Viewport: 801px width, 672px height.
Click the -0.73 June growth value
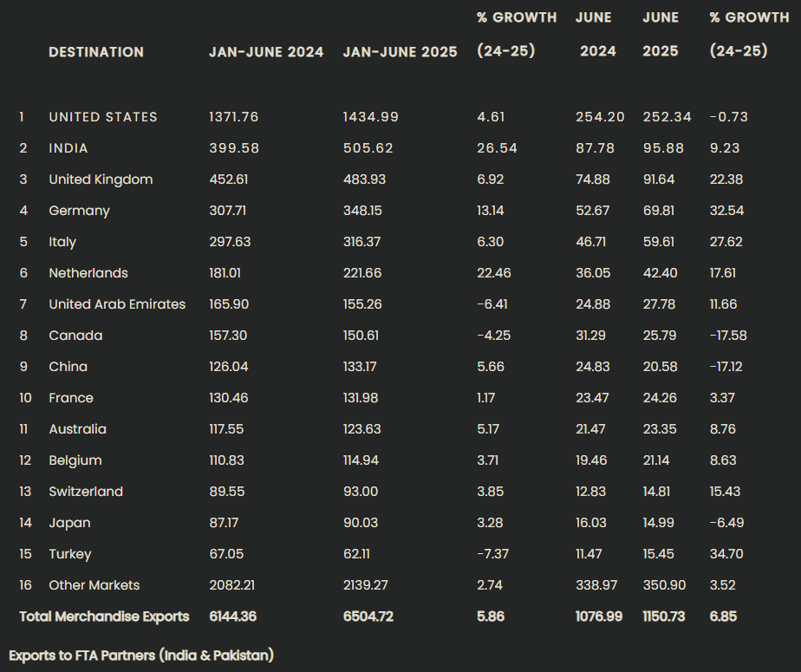tap(729, 117)
